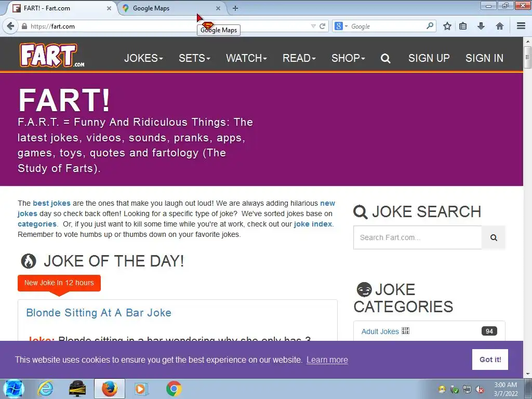Switch to the Google Maps tab
The height and width of the screenshot is (399, 532).
point(171,8)
